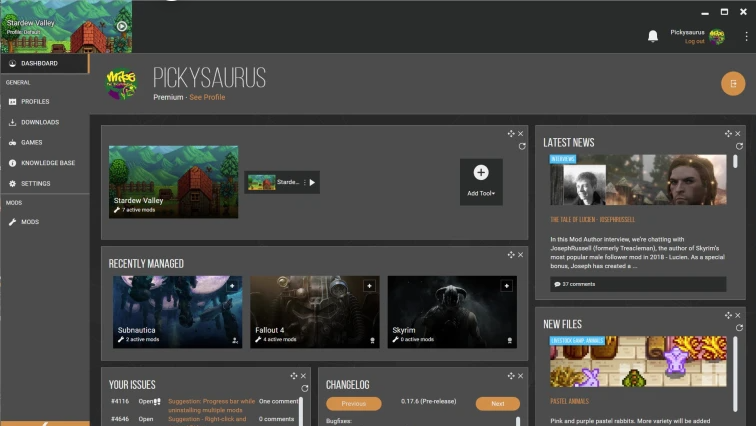The width and height of the screenshot is (756, 426).
Task: Open the notifications bell
Action: (653, 36)
